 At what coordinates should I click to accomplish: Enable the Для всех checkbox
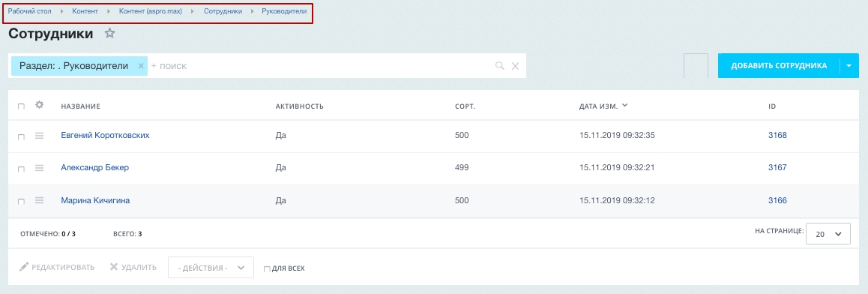tap(267, 269)
